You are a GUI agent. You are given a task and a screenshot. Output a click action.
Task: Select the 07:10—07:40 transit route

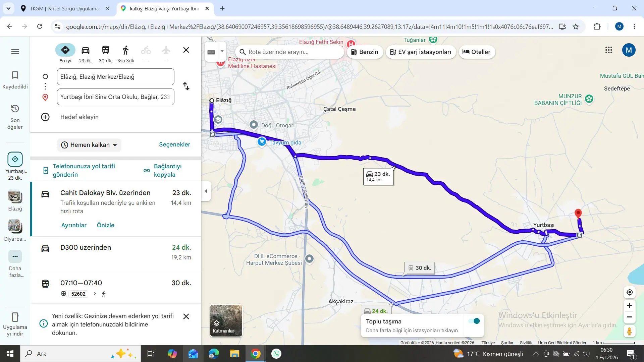point(116,288)
